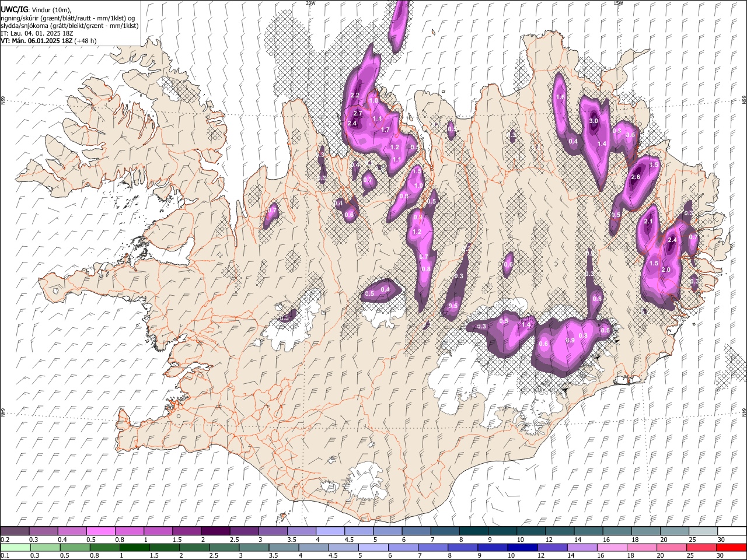The height and width of the screenshot is (560, 747).
Task: Click the '0.2' label on the snow legend row
Action: click(5, 540)
